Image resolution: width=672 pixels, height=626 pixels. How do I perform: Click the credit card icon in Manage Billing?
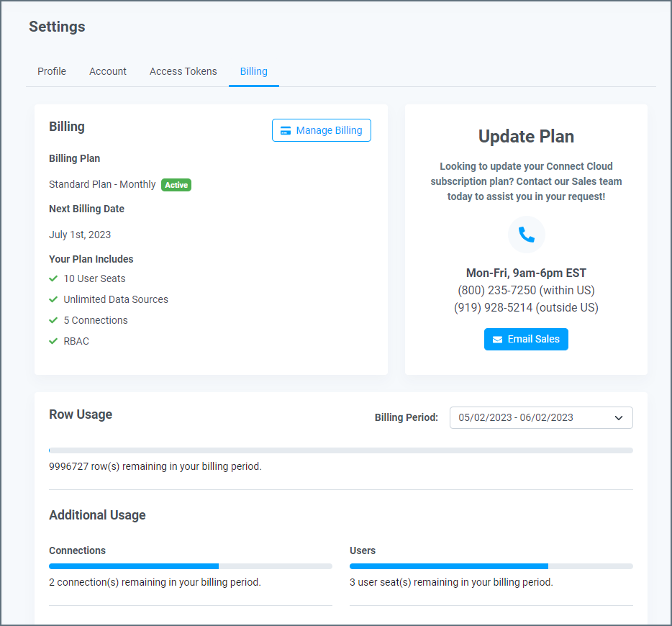coord(286,131)
